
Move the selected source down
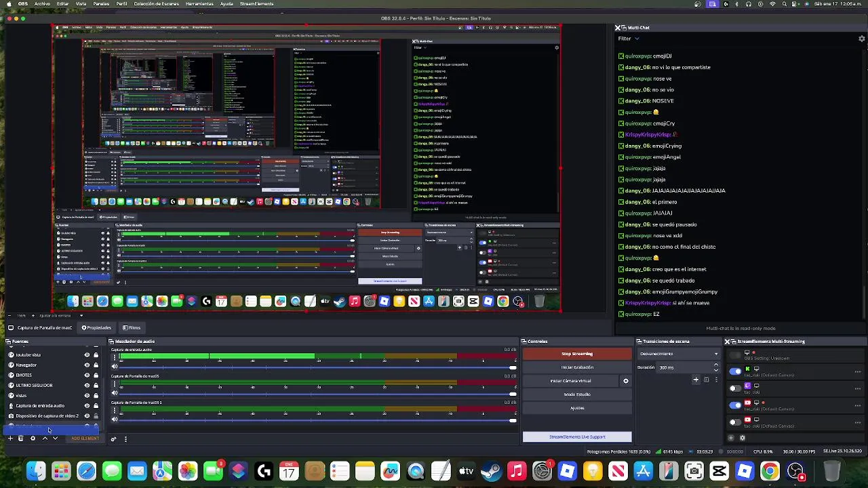tap(55, 439)
